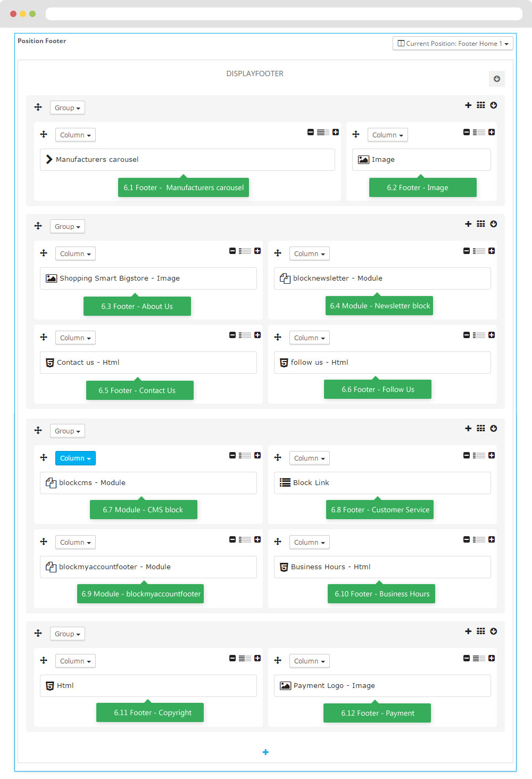Click drag handle of first group

38,107
